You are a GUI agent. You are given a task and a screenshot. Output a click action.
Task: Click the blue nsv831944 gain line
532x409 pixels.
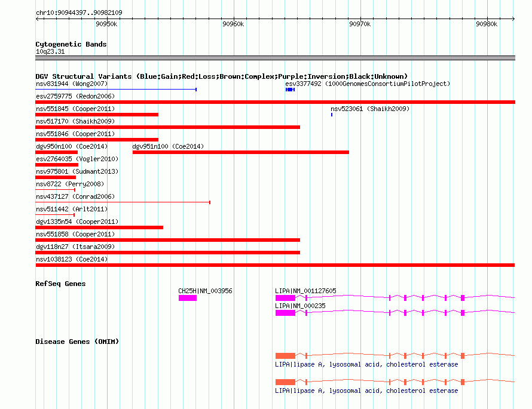pyautogui.click(x=116, y=90)
